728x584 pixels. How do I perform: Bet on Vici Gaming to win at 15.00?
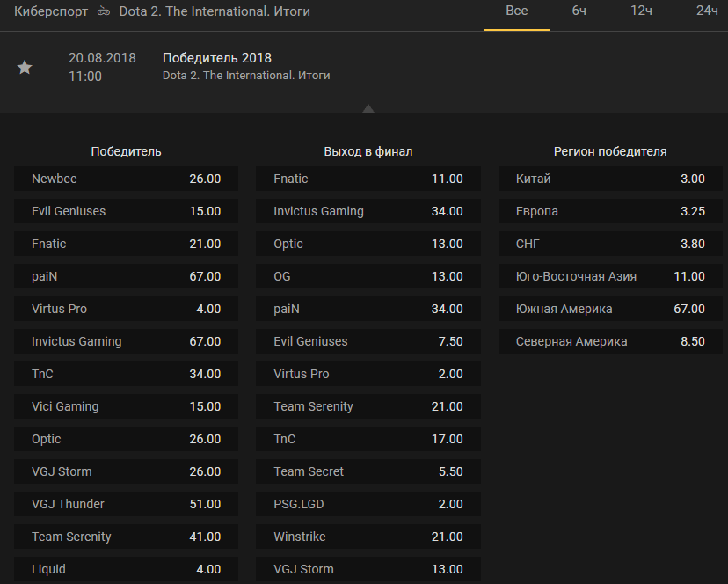pyautogui.click(x=127, y=406)
